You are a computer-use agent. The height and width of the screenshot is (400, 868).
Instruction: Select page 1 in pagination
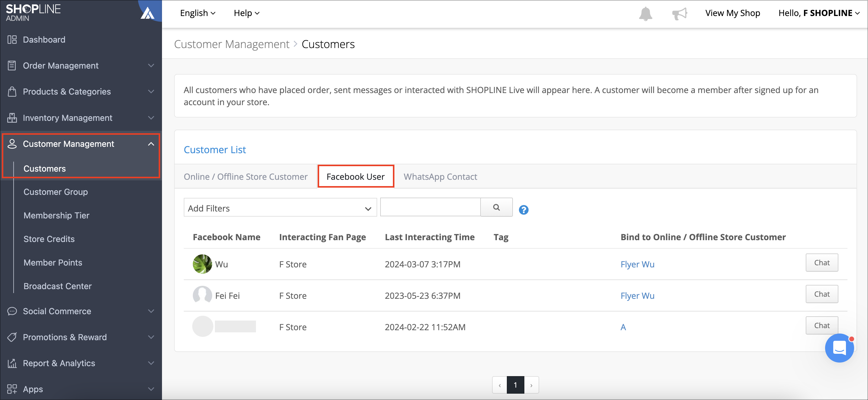515,385
